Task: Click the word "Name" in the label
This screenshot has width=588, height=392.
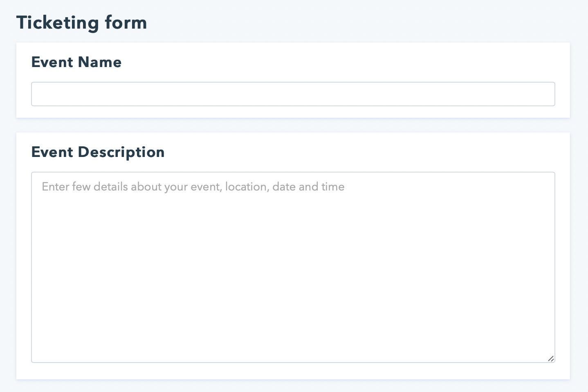Action: [x=100, y=62]
